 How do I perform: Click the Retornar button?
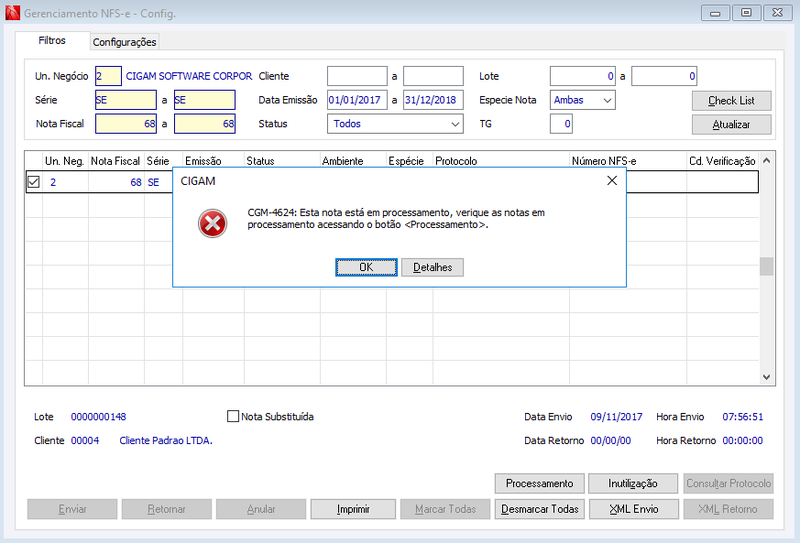click(x=166, y=509)
